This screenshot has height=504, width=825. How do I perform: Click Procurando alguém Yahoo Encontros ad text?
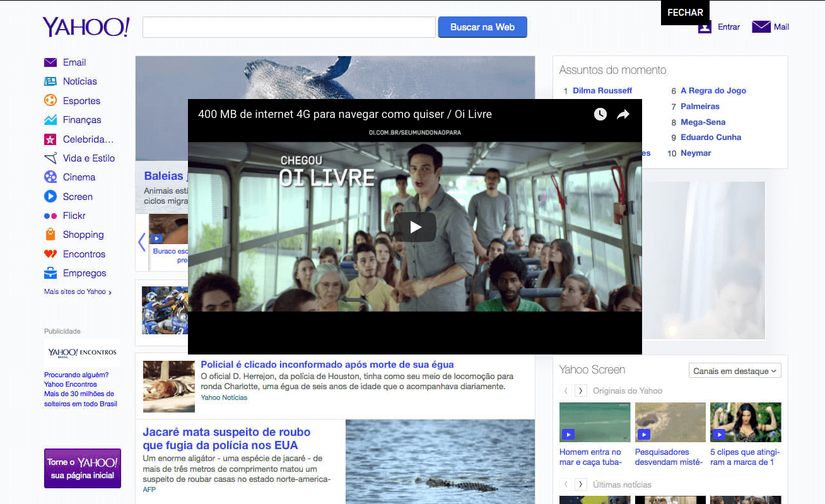[81, 389]
